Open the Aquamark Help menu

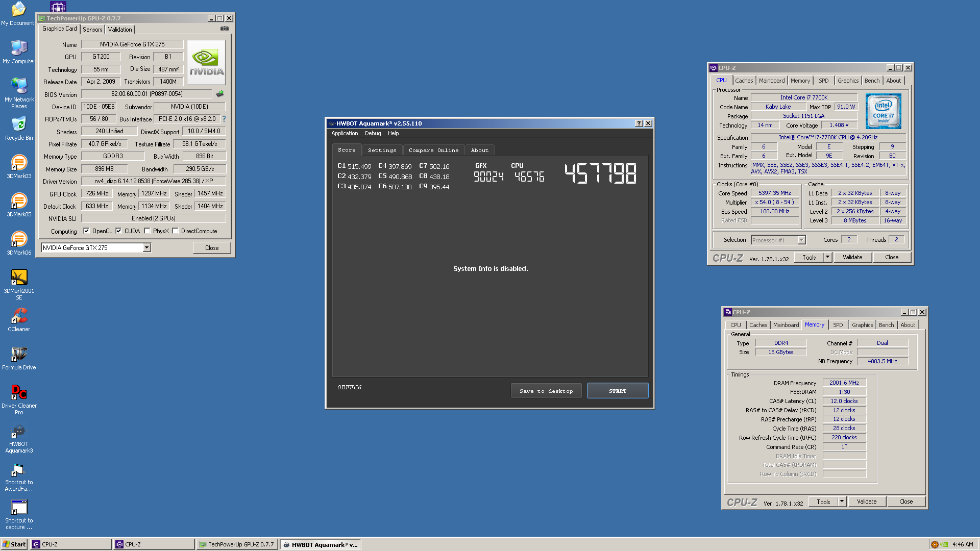(x=393, y=134)
